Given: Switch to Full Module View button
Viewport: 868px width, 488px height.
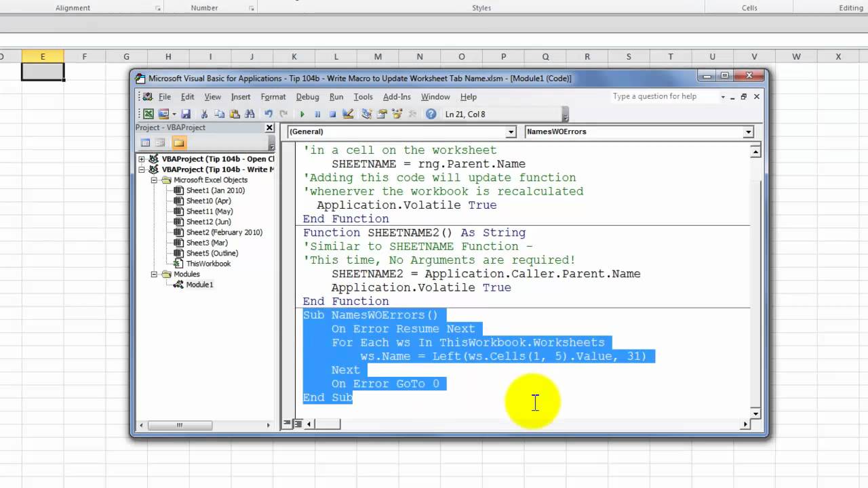Looking at the screenshot, I should coord(297,424).
